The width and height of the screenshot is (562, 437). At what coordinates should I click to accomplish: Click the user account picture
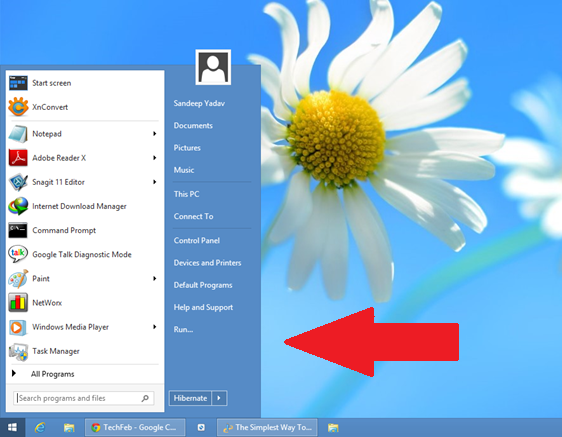[x=213, y=67]
